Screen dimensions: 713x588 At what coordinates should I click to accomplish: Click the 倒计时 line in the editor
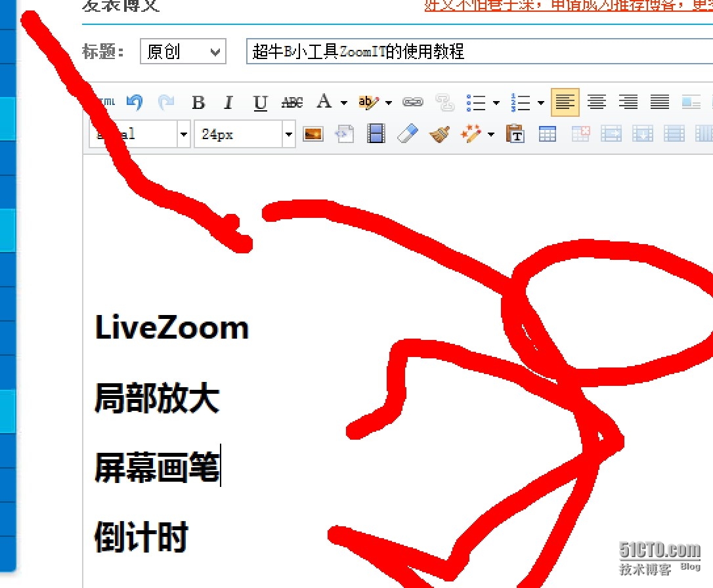pyautogui.click(x=141, y=537)
